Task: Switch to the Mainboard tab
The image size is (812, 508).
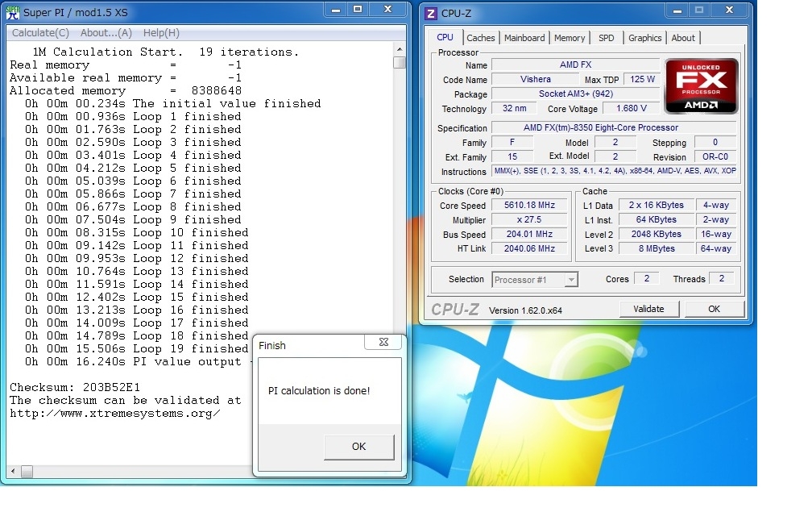Action: [x=524, y=38]
